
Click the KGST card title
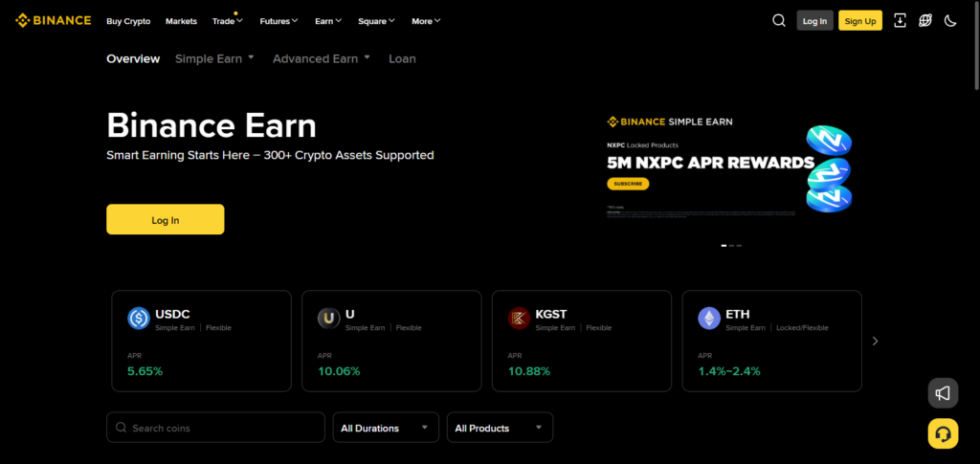pos(551,314)
